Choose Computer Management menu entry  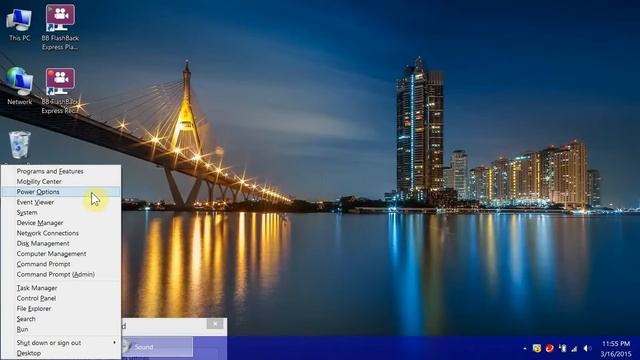[61, 254]
